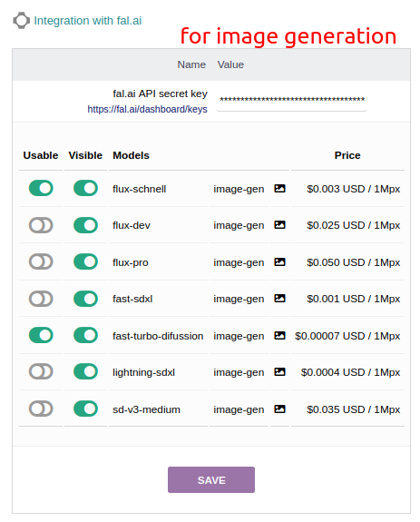The width and height of the screenshot is (420, 522).
Task: Click the Usable column header
Action: coord(41,155)
